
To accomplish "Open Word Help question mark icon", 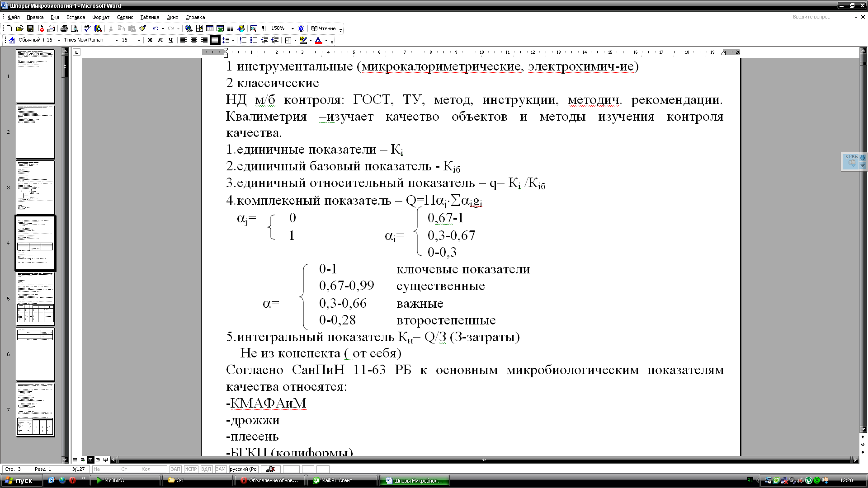I will (302, 28).
